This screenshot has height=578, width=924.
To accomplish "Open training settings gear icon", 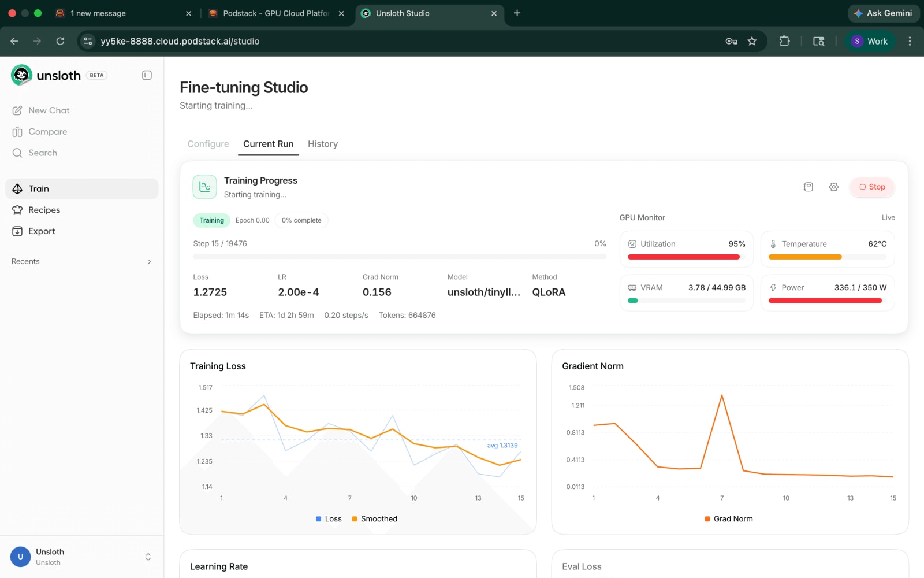I will [833, 187].
